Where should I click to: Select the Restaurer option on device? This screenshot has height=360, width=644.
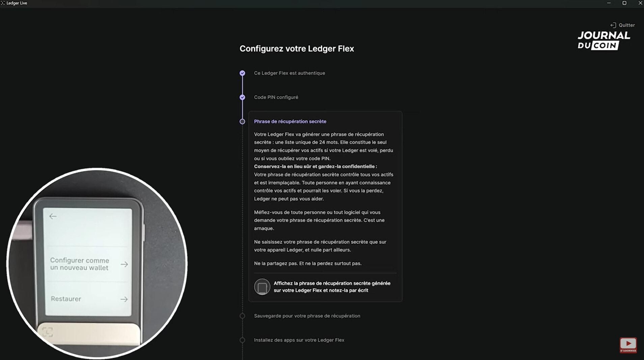pyautogui.click(x=66, y=299)
